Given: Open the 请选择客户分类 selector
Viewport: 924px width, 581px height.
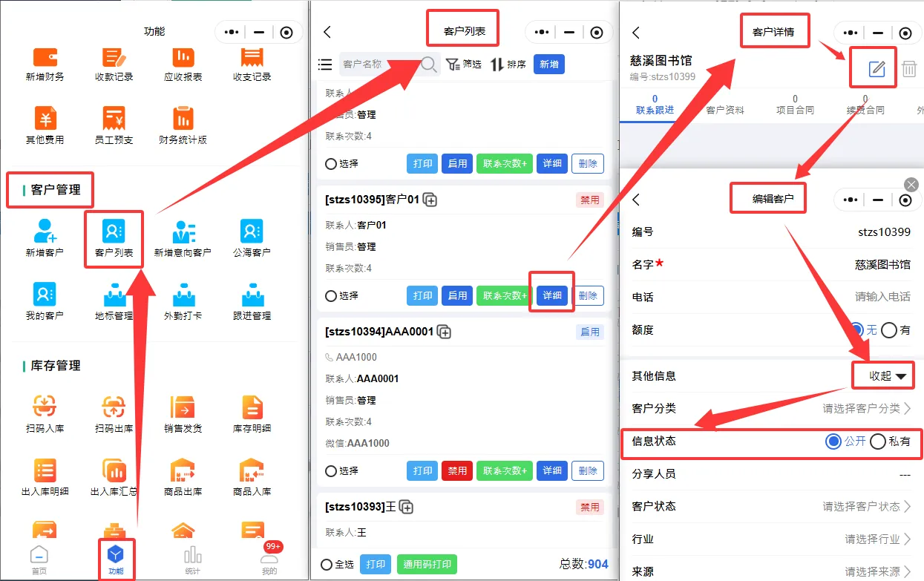Looking at the screenshot, I should click(865, 408).
